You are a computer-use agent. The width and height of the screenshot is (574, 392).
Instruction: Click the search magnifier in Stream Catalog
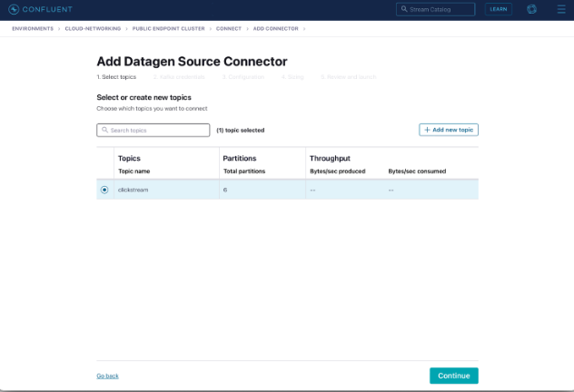pos(404,9)
